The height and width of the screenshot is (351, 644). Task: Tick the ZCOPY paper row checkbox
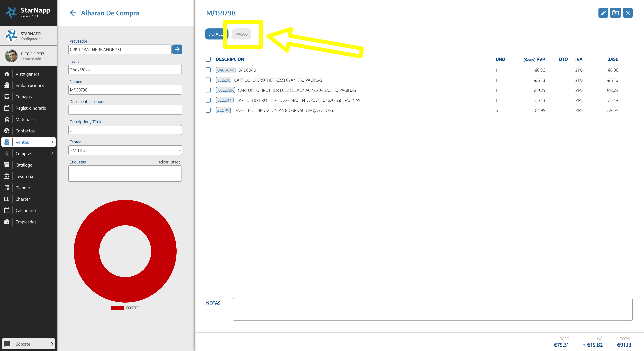208,110
